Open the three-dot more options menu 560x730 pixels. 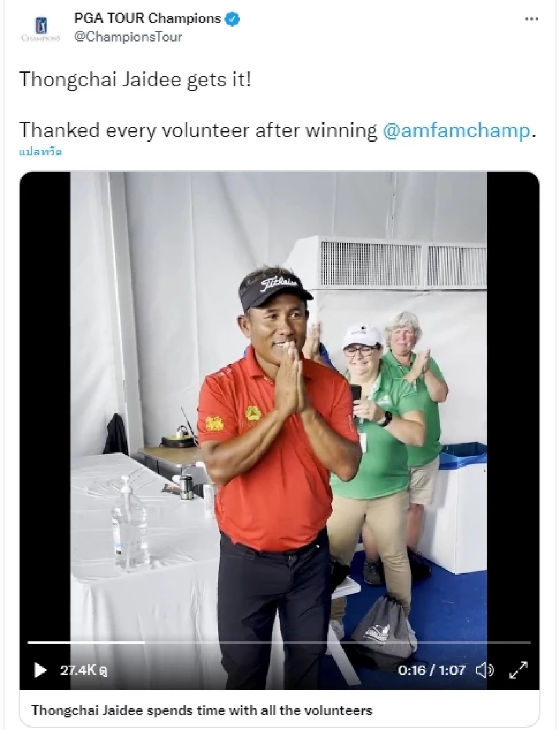tap(532, 20)
